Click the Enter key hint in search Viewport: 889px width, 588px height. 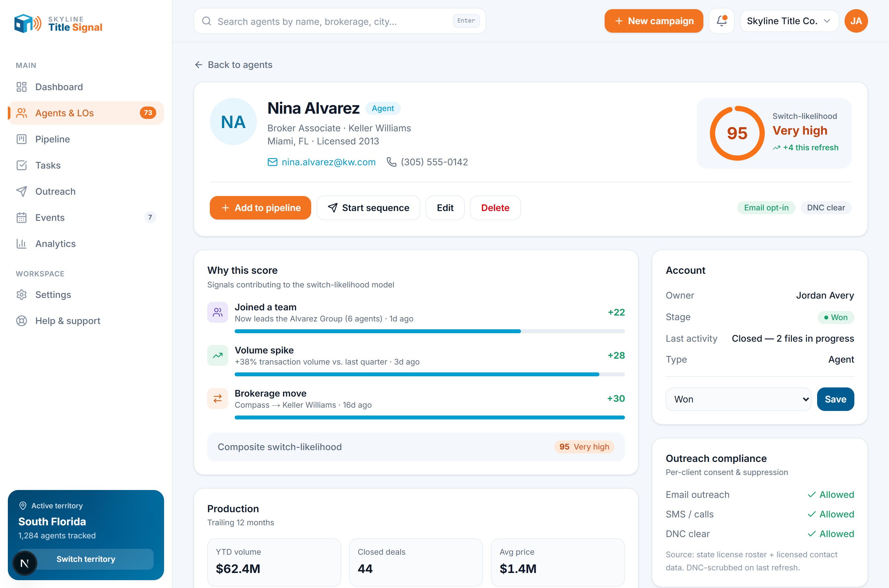(466, 21)
